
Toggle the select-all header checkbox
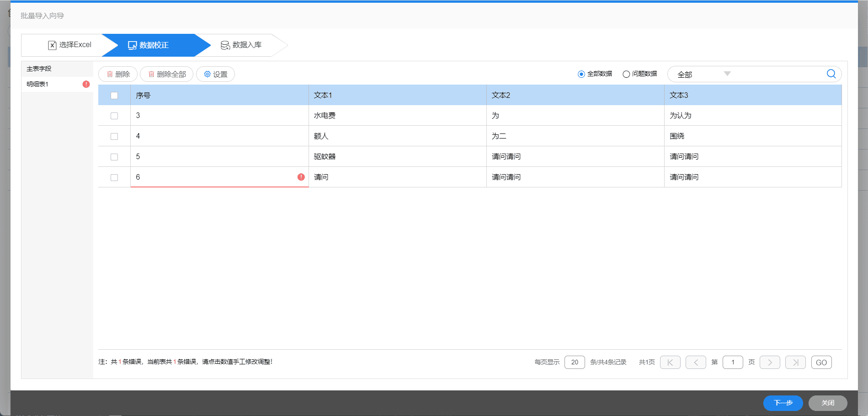pos(114,96)
